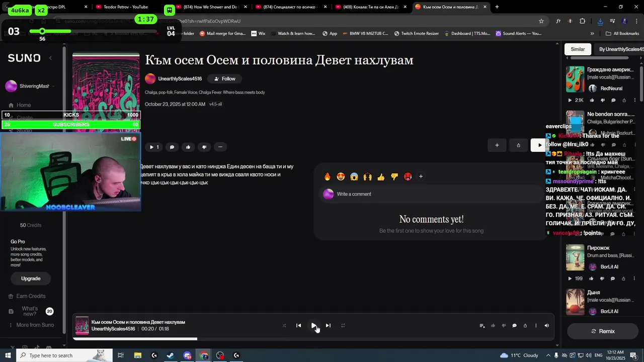
Task: React with the thumbs down emoji
Action: pos(394,176)
